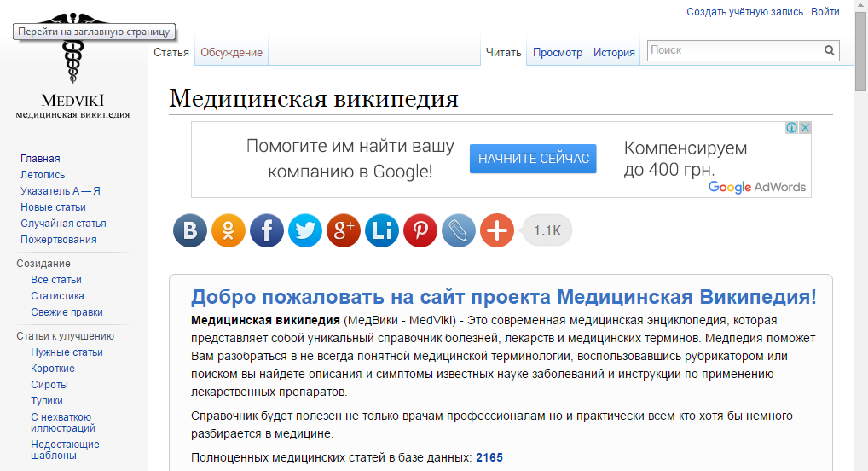Share on Google+ with the red icon
This screenshot has width=868, height=471.
(344, 230)
